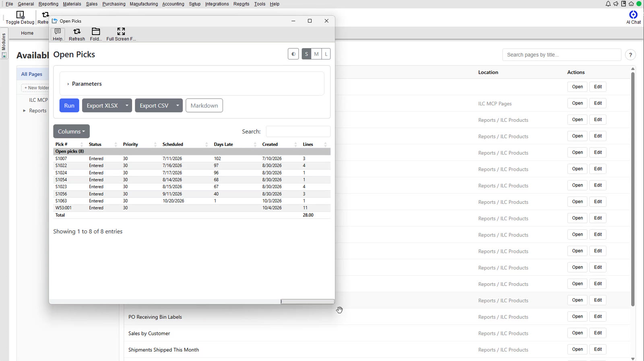Click the Folder icon in Open Picks toolbar
644x361 pixels.
pos(96,34)
